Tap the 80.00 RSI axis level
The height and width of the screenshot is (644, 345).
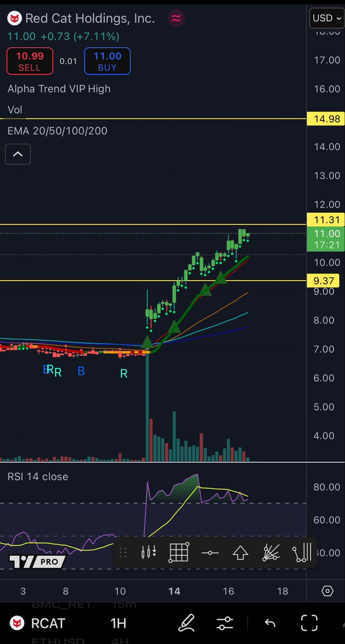[326, 487]
